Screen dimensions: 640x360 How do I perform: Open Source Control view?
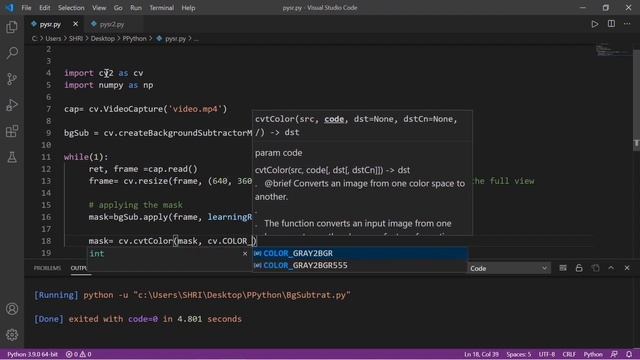(12, 79)
